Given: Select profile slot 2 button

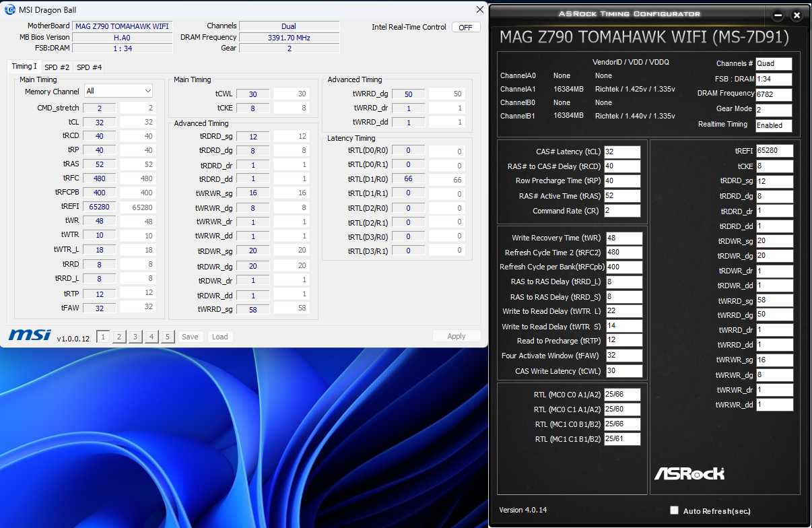Looking at the screenshot, I should (119, 337).
